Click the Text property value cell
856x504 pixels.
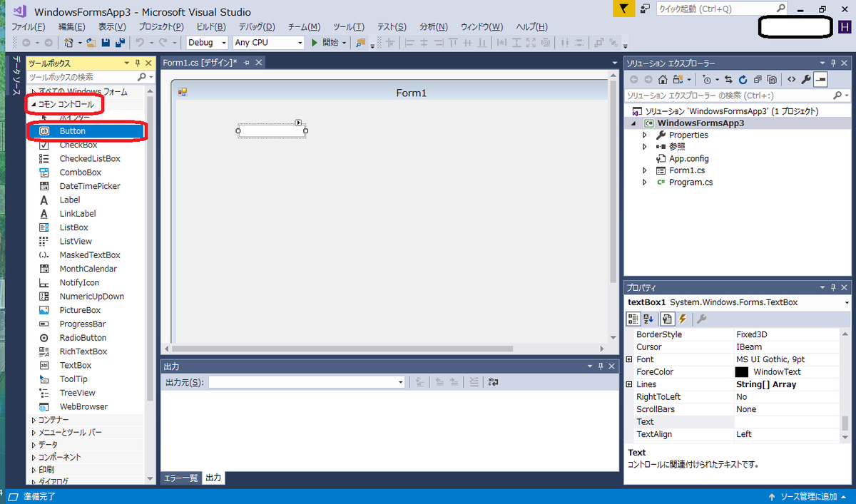click(787, 422)
